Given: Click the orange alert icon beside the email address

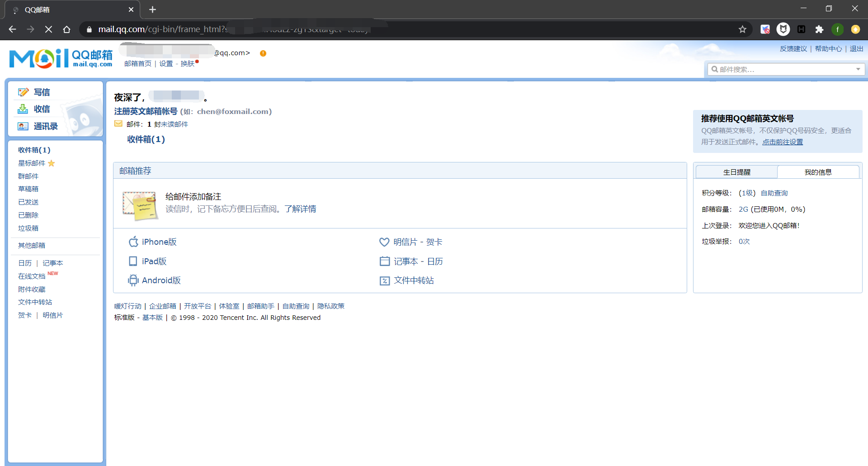Looking at the screenshot, I should (263, 53).
